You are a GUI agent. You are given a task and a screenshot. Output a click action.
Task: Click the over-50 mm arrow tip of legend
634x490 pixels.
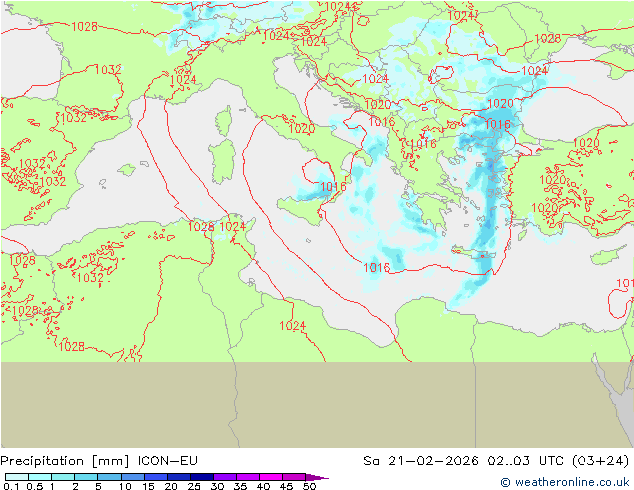pos(317,477)
